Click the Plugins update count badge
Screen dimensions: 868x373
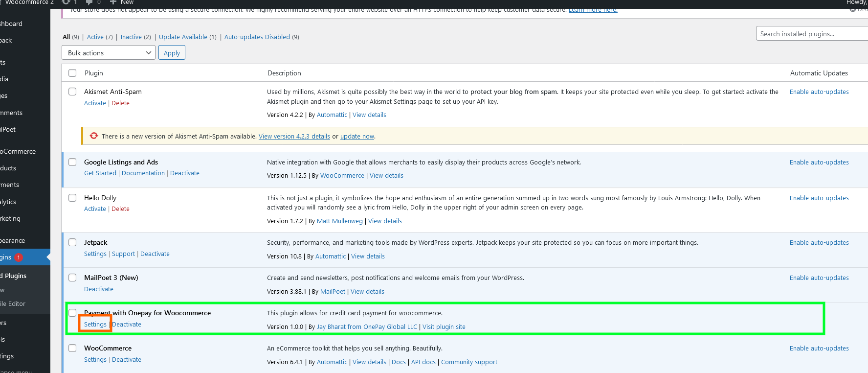click(x=19, y=257)
